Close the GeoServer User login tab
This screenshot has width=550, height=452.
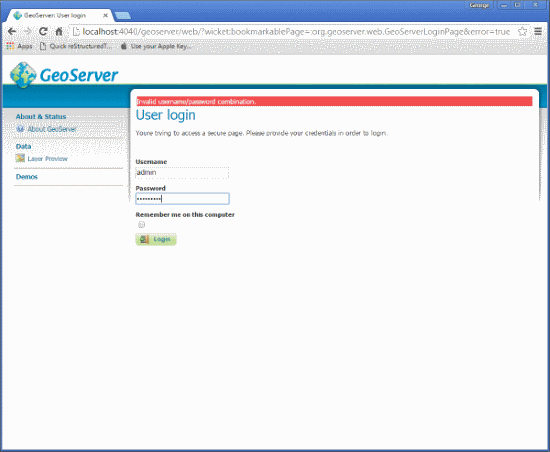pos(105,15)
